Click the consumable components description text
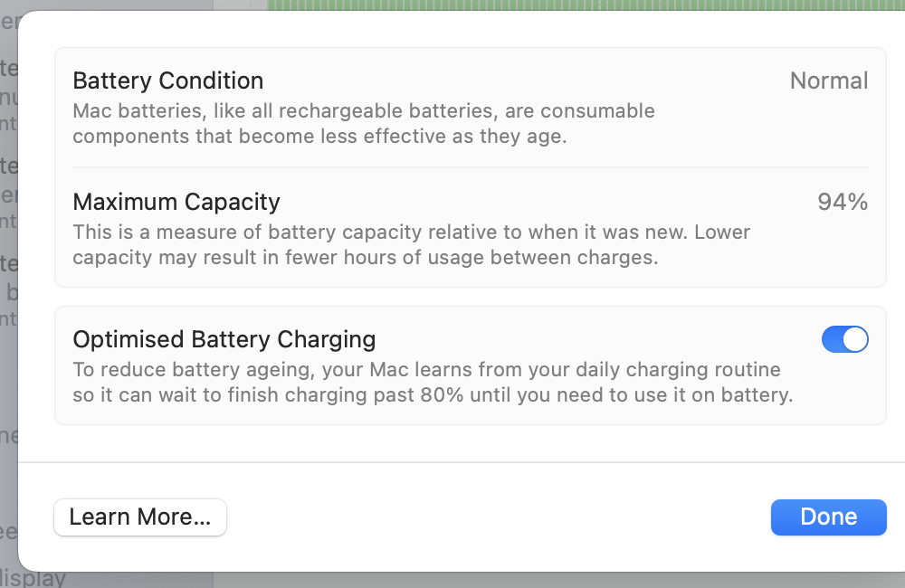905x588 pixels. coord(363,124)
